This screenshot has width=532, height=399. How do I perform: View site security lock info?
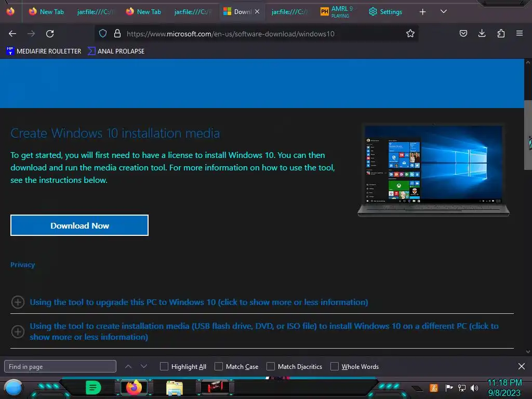click(x=117, y=33)
